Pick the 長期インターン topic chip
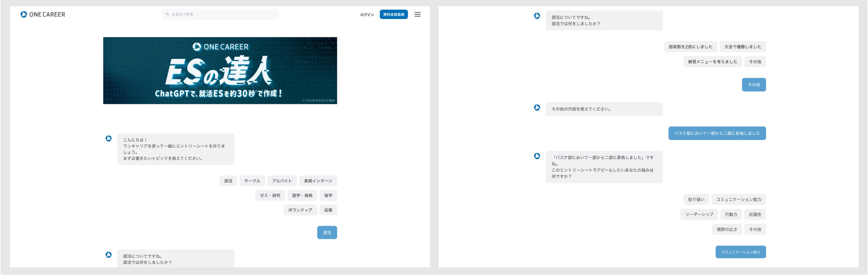The width and height of the screenshot is (868, 275). click(318, 181)
